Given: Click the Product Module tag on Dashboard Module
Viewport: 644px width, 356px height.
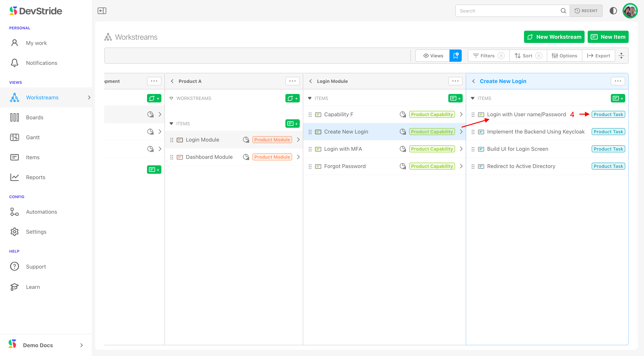Looking at the screenshot, I should point(272,157).
